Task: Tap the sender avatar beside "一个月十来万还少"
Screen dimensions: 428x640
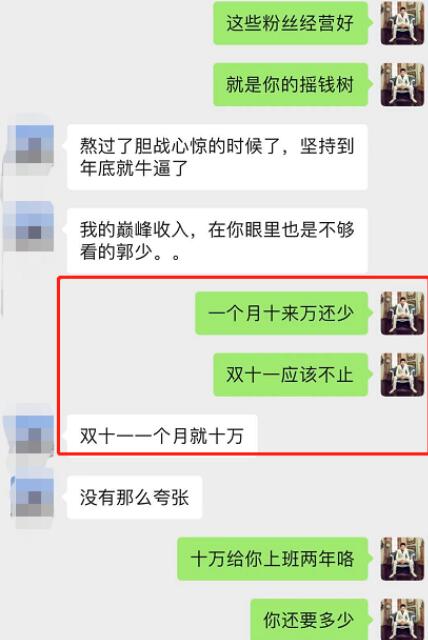Action: click(x=402, y=313)
